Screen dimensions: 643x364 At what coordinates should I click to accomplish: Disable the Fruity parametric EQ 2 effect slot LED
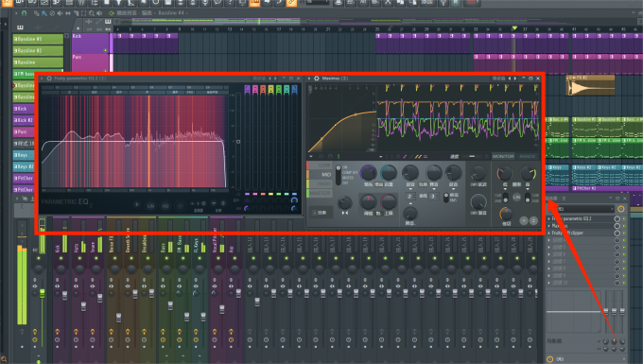[x=624, y=219]
